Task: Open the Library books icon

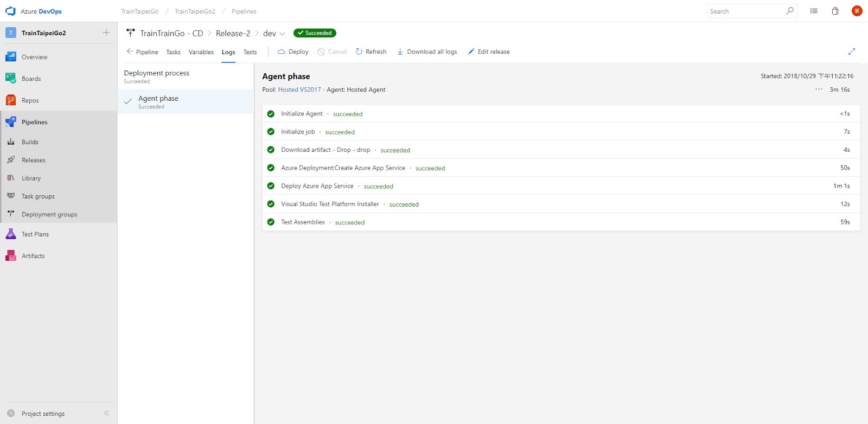Action: point(11,178)
